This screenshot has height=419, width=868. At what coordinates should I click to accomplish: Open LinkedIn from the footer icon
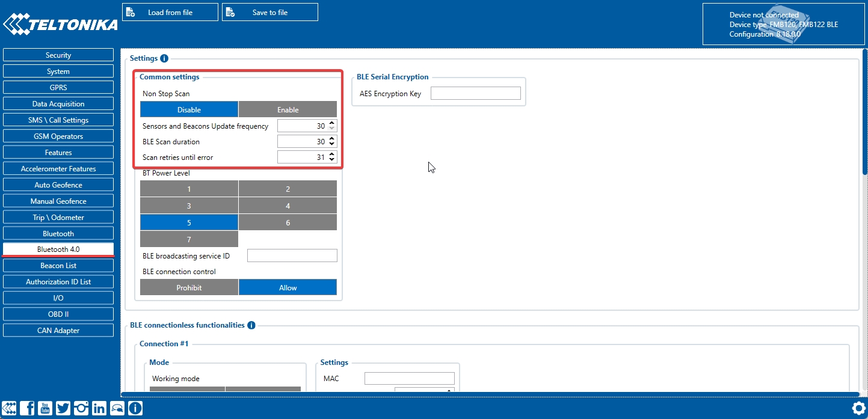pos(99,408)
